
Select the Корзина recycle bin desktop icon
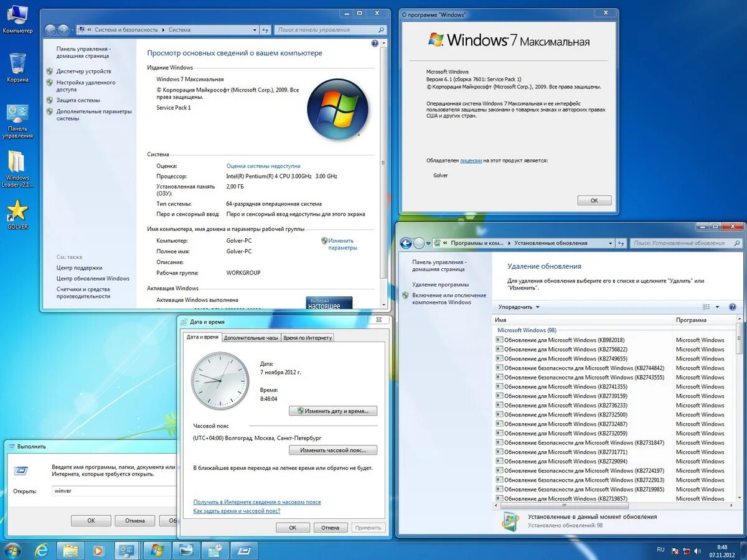[x=17, y=67]
